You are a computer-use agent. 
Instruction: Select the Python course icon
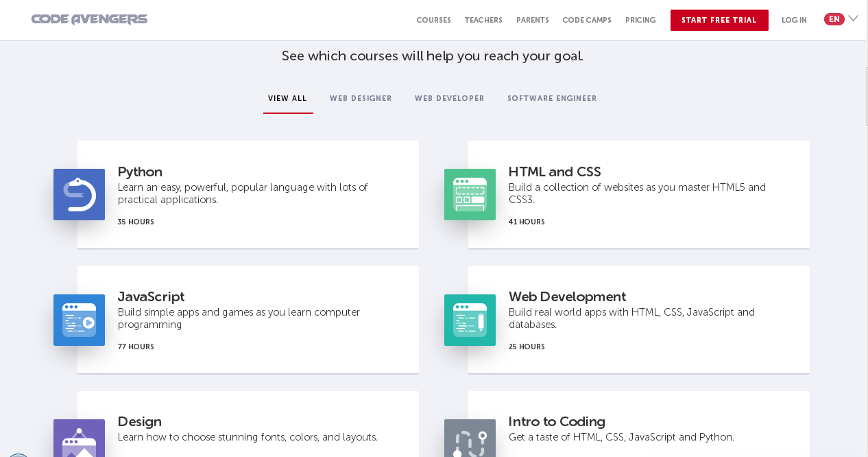(79, 194)
